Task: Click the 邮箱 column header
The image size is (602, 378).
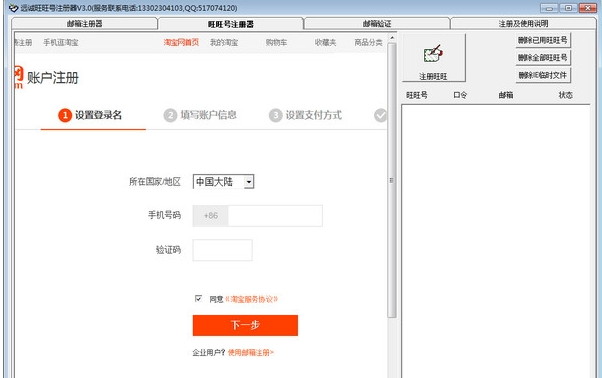Action: pyautogui.click(x=506, y=95)
